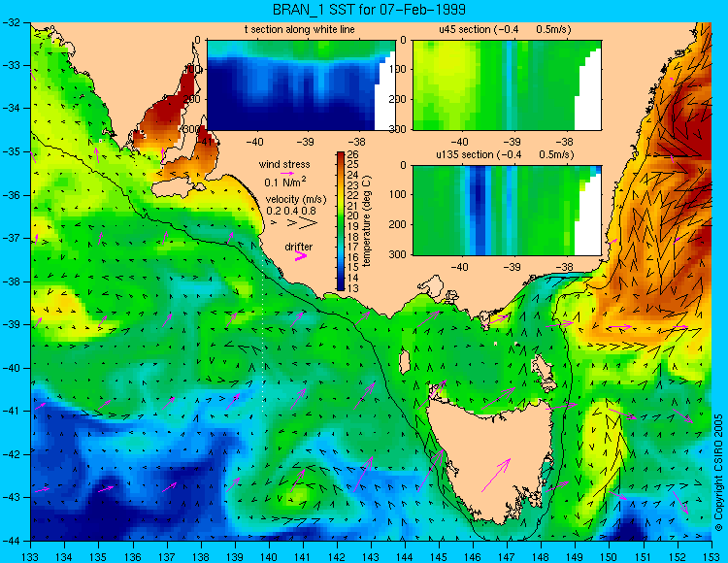Click the longitude axis label 147
The height and width of the screenshot is (563, 728).
(507, 556)
